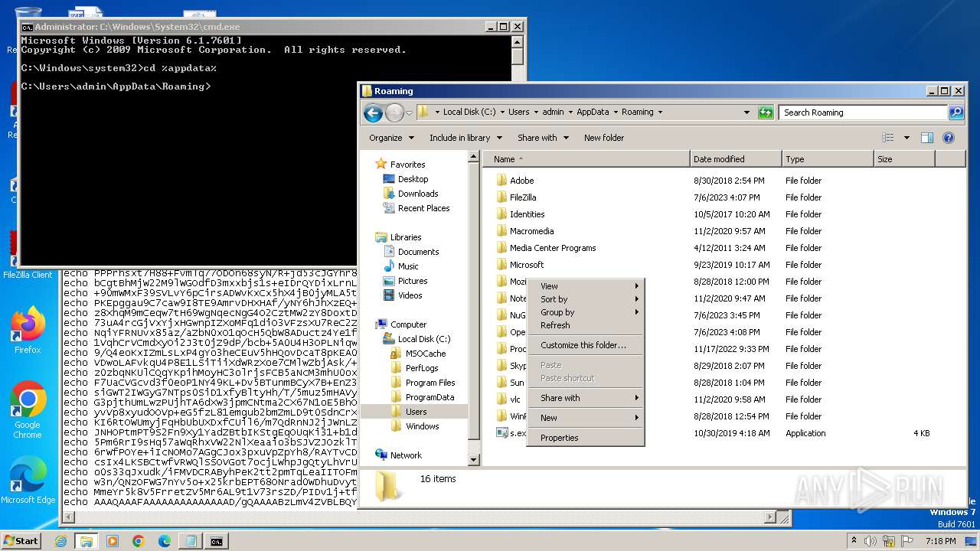
Task: Click the s.exe application file icon
Action: 502,433
